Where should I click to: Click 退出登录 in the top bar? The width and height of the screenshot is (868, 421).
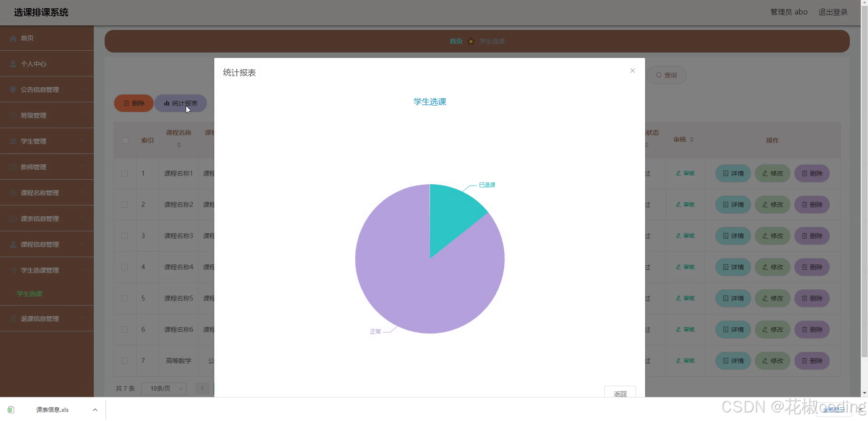click(833, 12)
